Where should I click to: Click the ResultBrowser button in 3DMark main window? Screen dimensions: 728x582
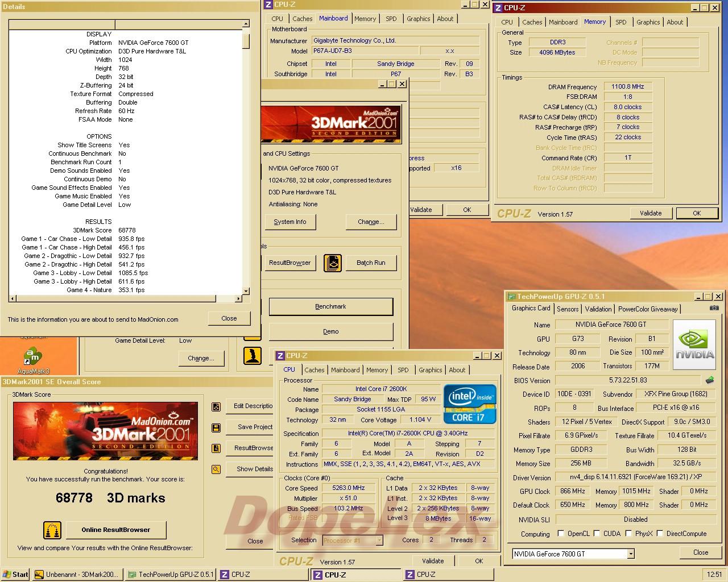pyautogui.click(x=290, y=263)
